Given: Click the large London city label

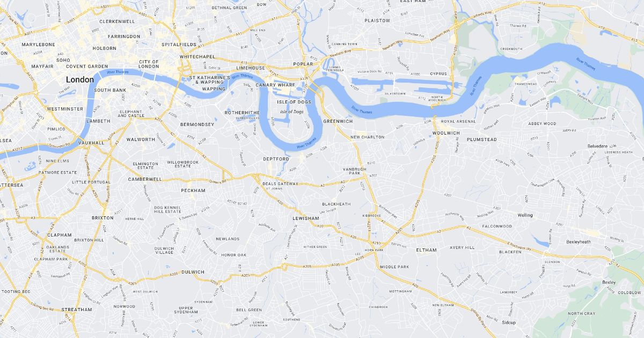Looking at the screenshot, I should tap(80, 79).
